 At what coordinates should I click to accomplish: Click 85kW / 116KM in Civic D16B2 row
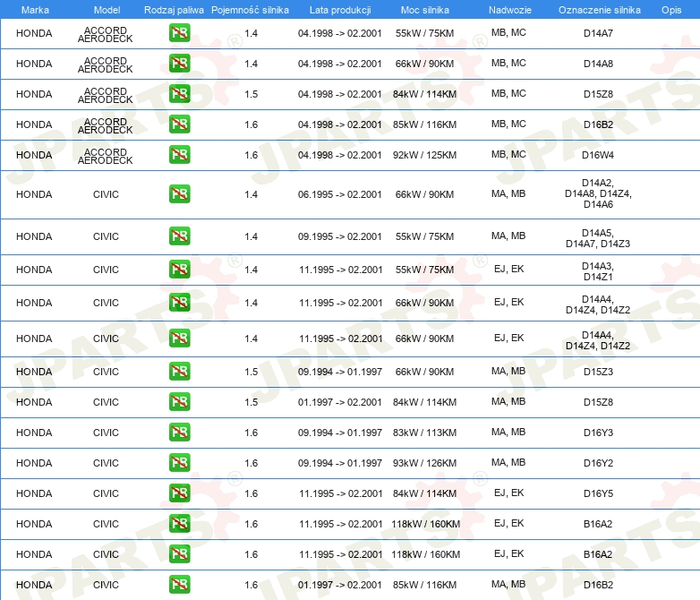(x=424, y=585)
